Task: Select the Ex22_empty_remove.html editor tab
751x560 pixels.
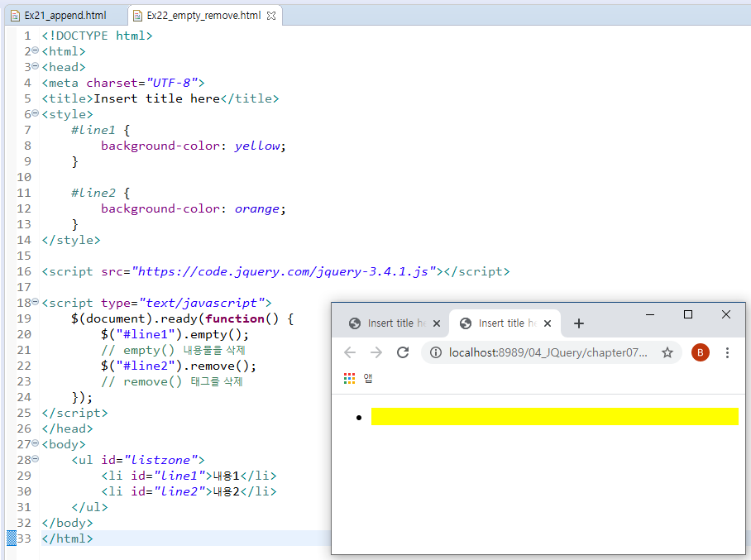Action: tap(204, 16)
